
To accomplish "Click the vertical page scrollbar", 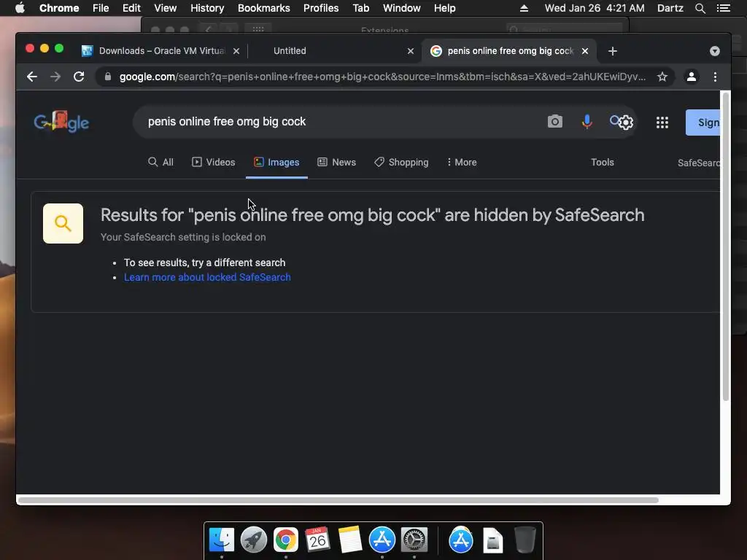I will tap(726, 248).
